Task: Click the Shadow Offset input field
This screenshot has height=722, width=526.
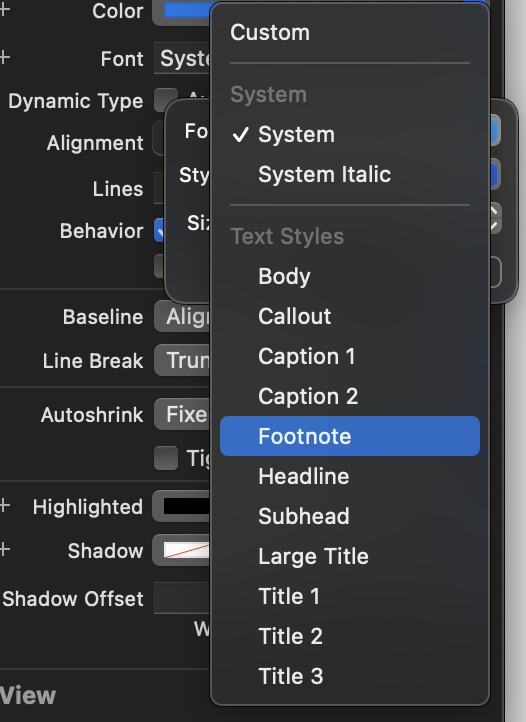Action: [182, 598]
